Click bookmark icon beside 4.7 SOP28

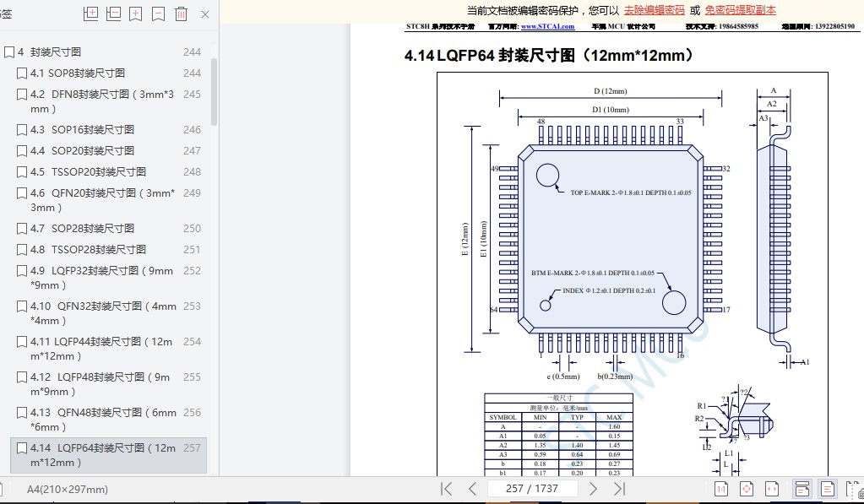tap(21, 229)
